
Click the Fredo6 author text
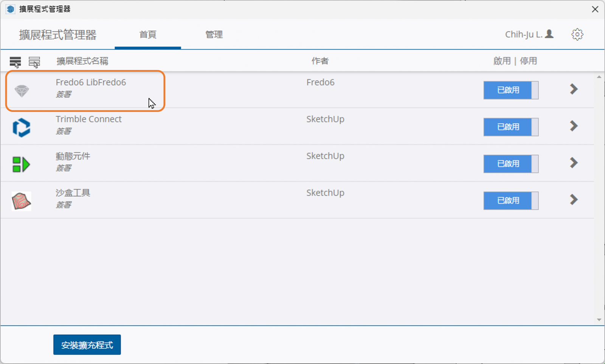[x=320, y=82]
